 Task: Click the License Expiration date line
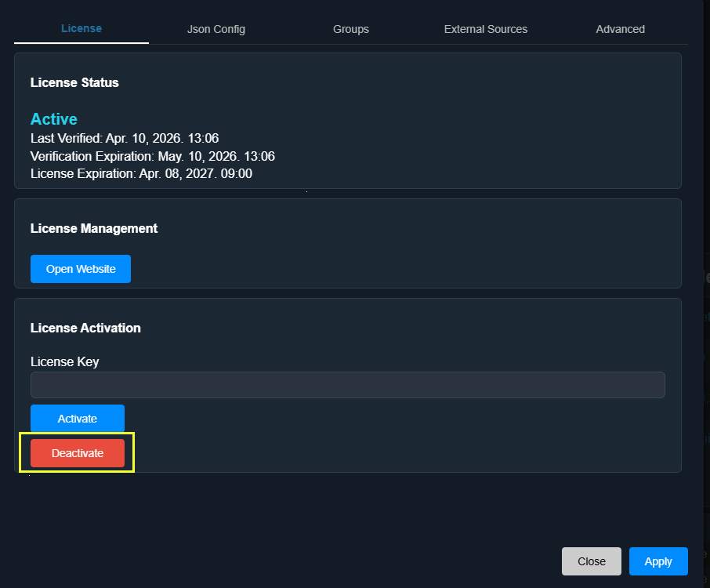coord(141,173)
